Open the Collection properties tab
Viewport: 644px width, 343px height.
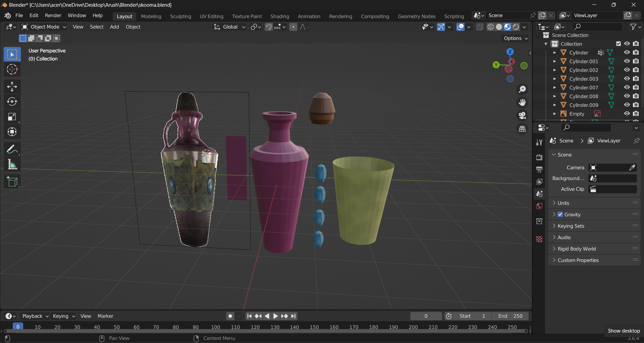tap(539, 221)
